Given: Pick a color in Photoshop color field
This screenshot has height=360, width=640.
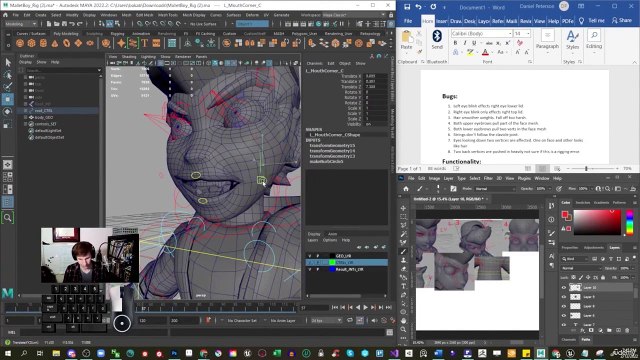Looking at the screenshot, I should click(x=598, y=222).
